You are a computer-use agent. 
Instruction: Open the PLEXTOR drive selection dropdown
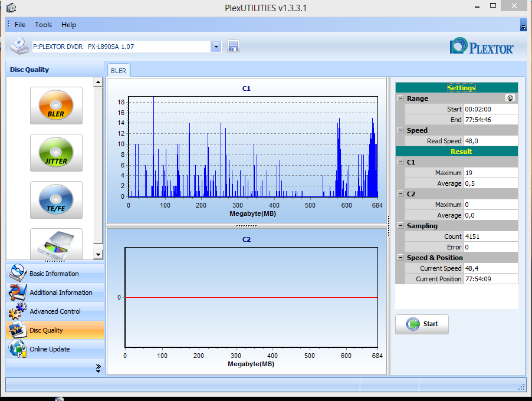pos(216,47)
